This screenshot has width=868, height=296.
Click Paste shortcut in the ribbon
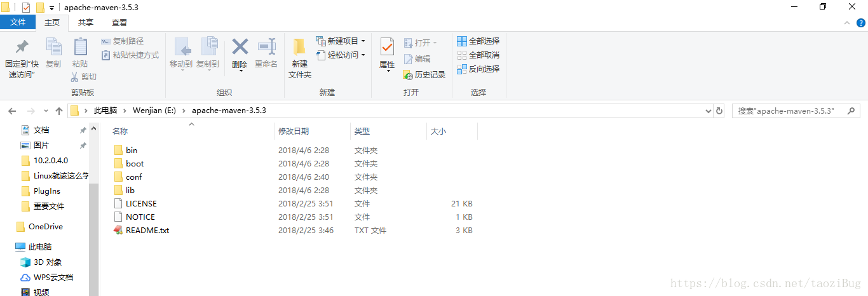[130, 55]
